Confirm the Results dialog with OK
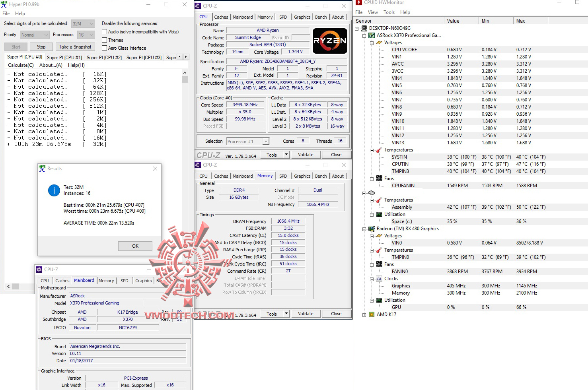 tap(135, 246)
